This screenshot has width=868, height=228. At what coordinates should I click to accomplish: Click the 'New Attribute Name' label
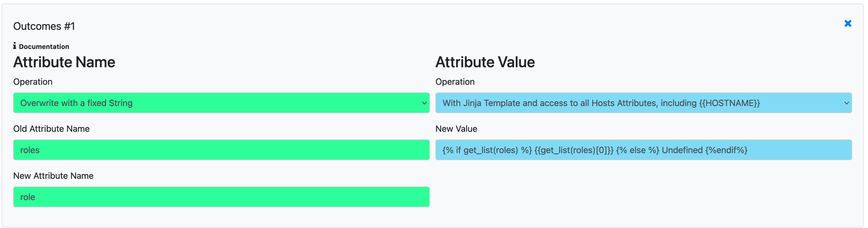53,176
